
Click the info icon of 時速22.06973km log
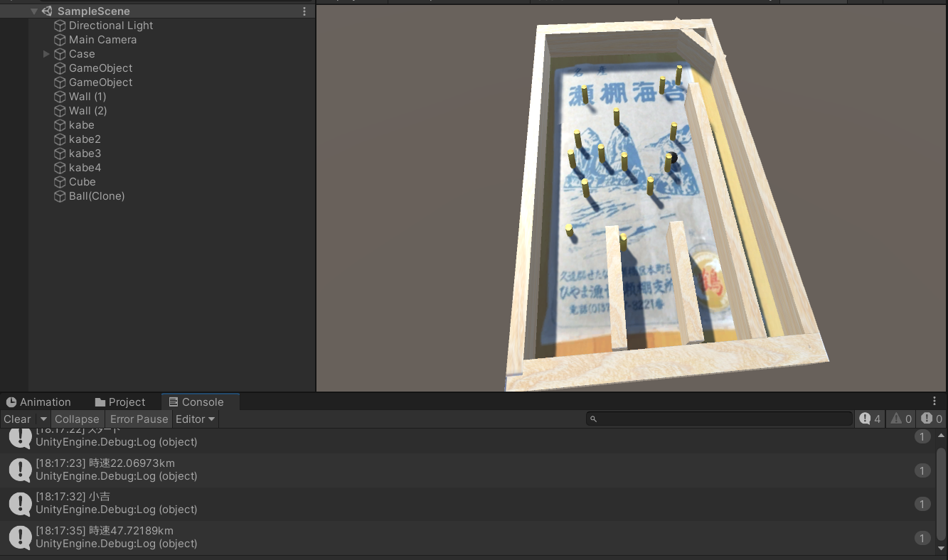pyautogui.click(x=20, y=470)
